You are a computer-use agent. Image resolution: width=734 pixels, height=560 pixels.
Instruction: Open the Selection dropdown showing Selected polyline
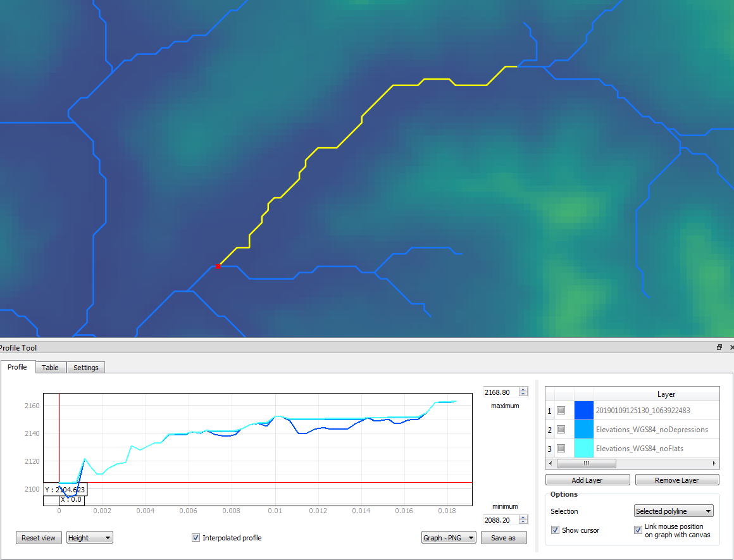pyautogui.click(x=673, y=511)
